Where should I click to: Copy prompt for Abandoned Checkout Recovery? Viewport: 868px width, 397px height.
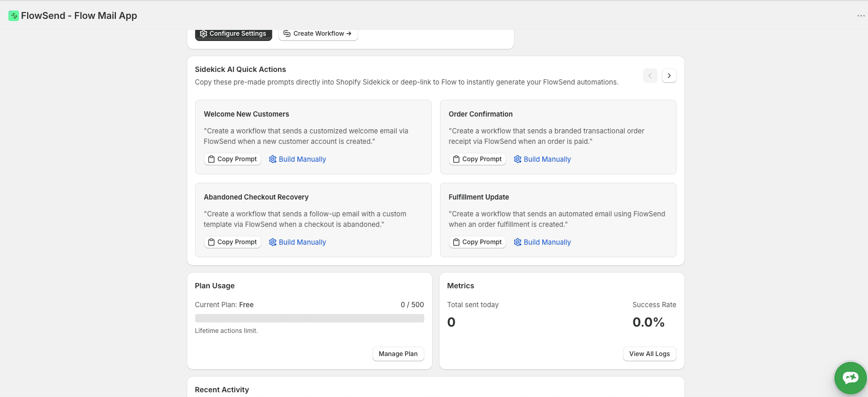232,242
